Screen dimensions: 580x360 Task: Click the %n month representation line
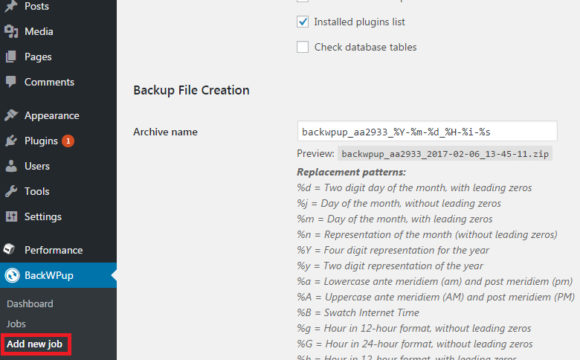(x=427, y=234)
